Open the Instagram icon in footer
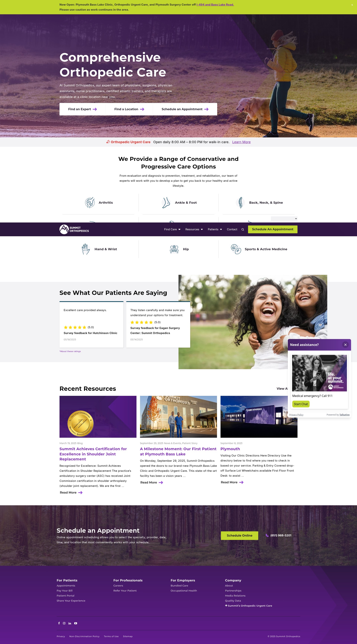357x644 pixels. 64,623
